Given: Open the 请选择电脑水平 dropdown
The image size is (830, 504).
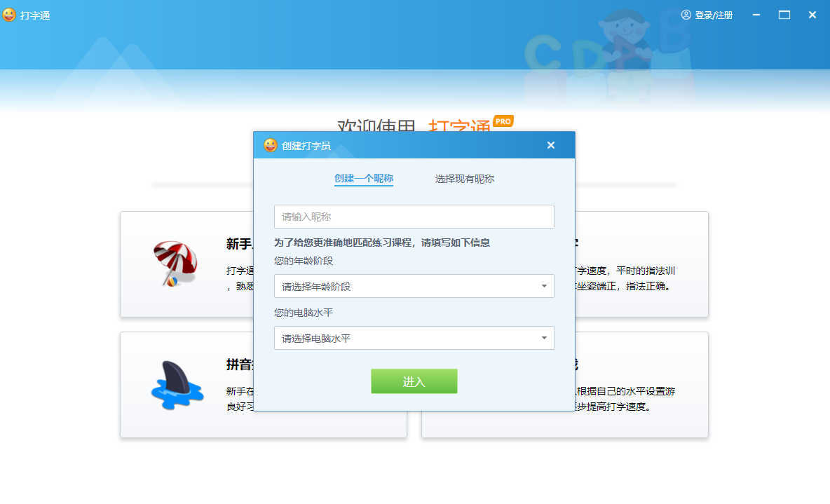Looking at the screenshot, I should [x=414, y=338].
